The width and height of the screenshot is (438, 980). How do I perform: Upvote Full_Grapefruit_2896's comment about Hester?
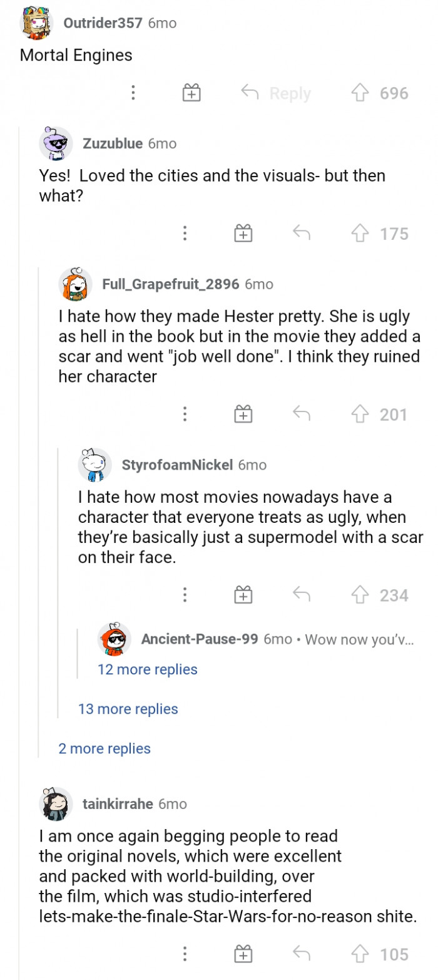[360, 413]
